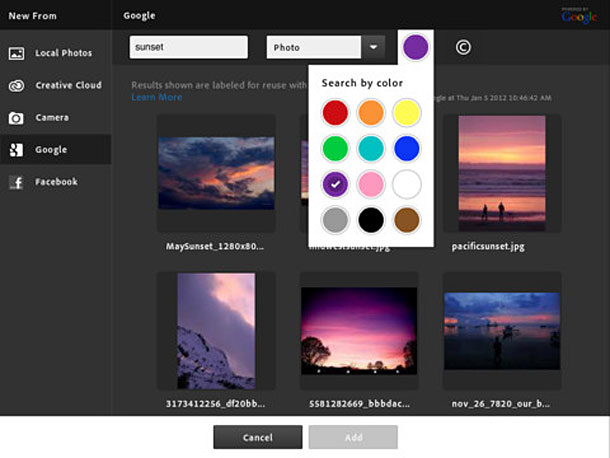Open the purple color filter circle
Viewport: 610px width, 458px height.
click(414, 46)
